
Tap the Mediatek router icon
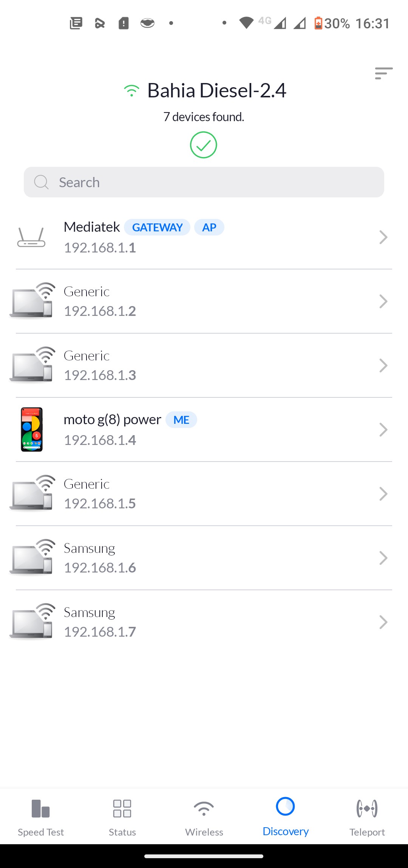31,237
